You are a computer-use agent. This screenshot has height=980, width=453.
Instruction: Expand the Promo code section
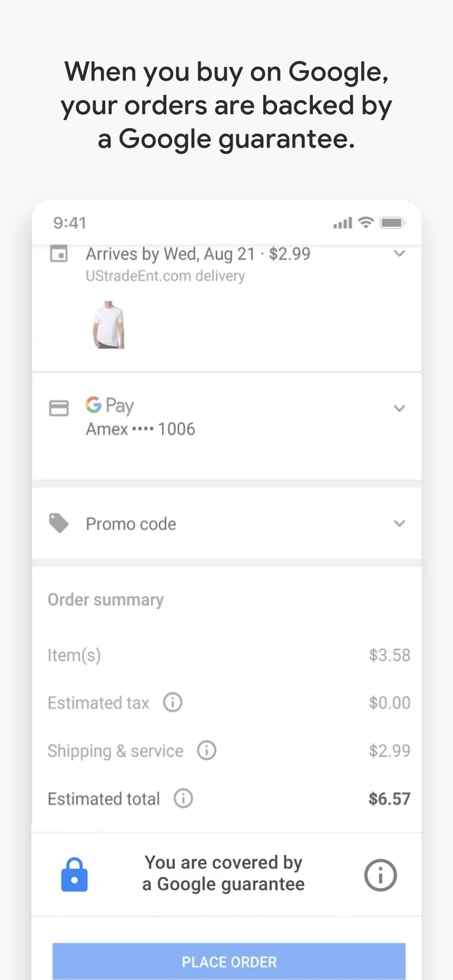point(400,523)
